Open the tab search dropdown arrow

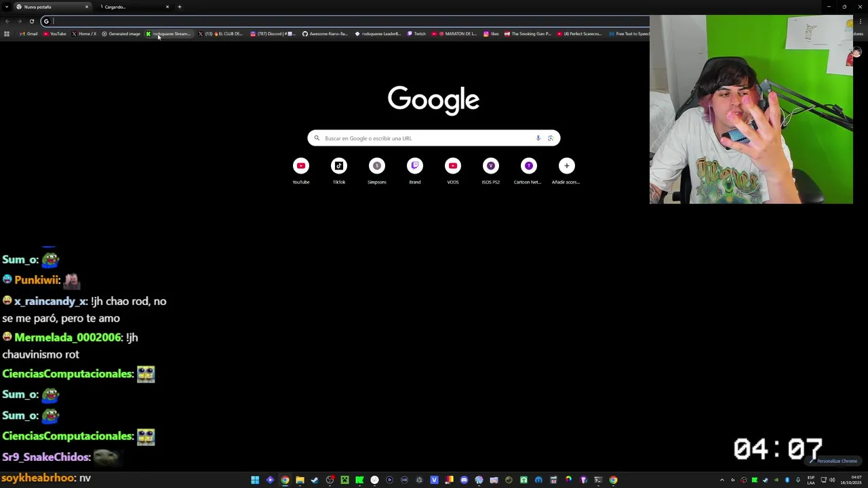pos(6,7)
